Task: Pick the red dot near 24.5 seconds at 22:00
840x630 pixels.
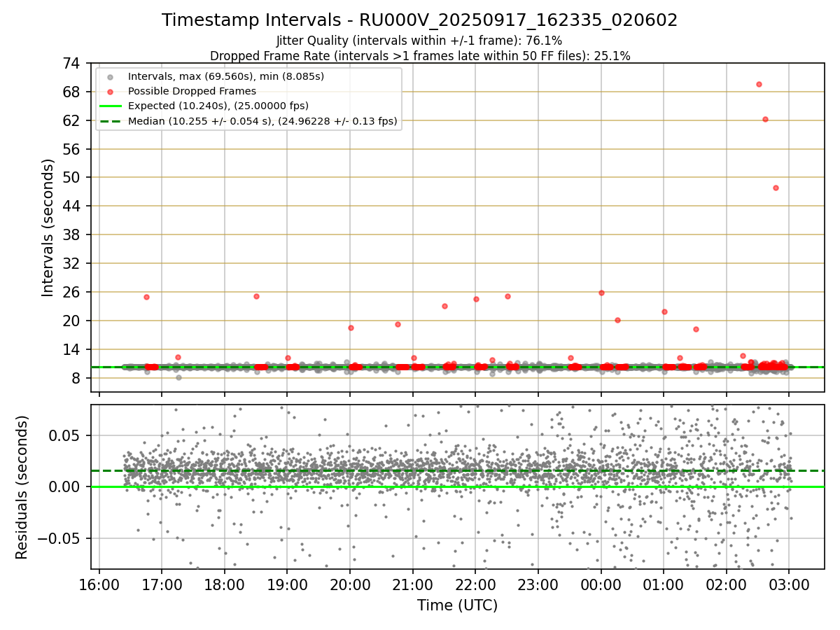Action: 476,299
